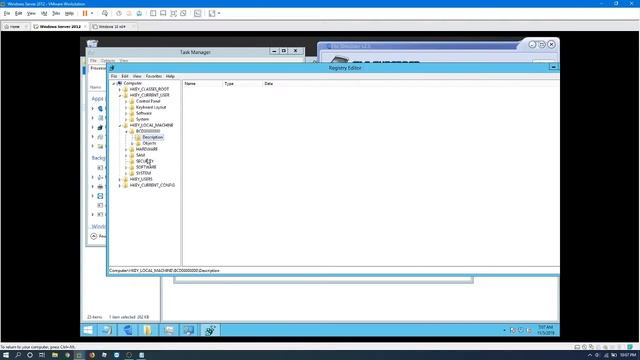The width and height of the screenshot is (640, 360).
Task: Show hidden icons in host system tray
Action: click(589, 356)
